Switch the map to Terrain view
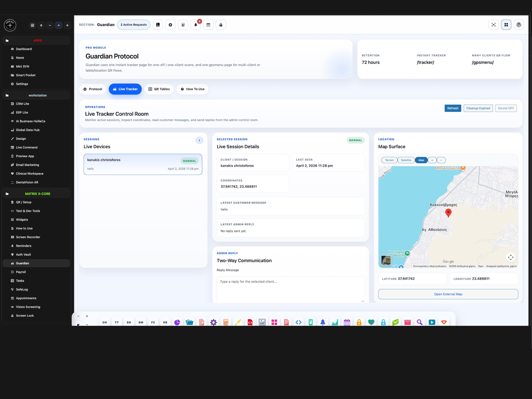Viewport: 532px width, 399px height. 389,160
